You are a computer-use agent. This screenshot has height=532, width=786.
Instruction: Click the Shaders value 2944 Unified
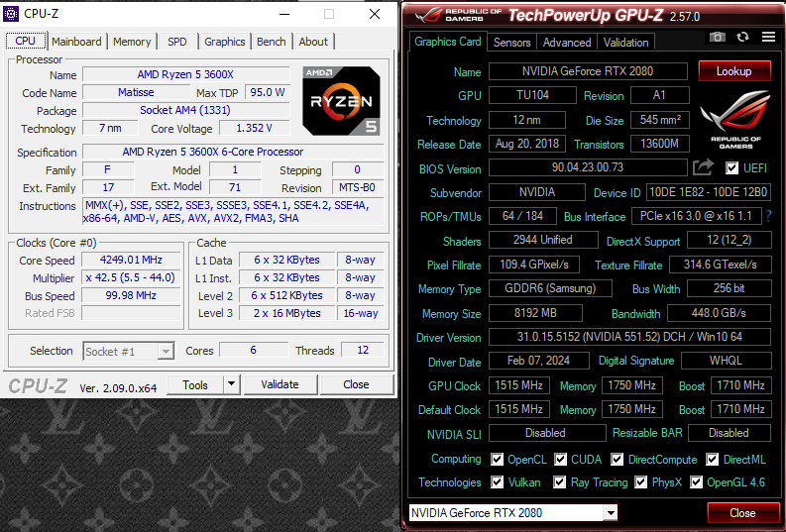click(543, 240)
